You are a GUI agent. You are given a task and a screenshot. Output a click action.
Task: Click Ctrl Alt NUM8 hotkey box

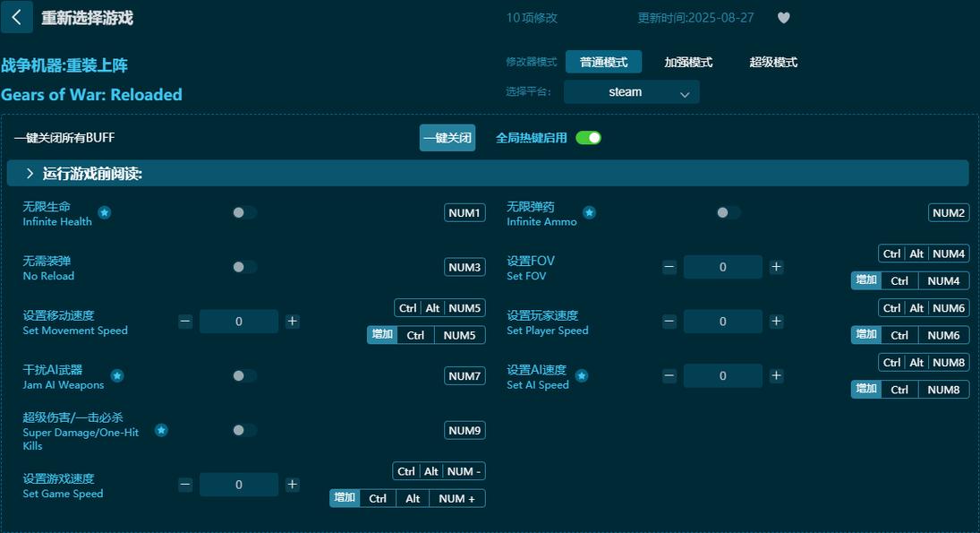[924, 362]
